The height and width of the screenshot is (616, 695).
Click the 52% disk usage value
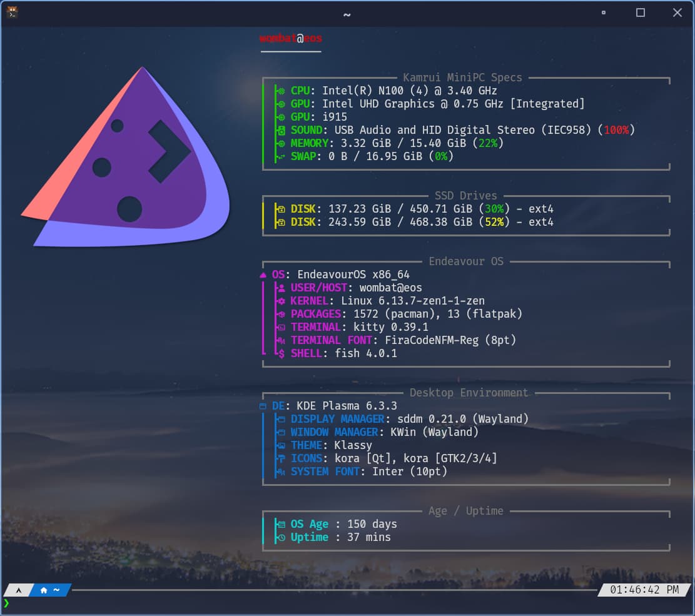[x=494, y=223]
